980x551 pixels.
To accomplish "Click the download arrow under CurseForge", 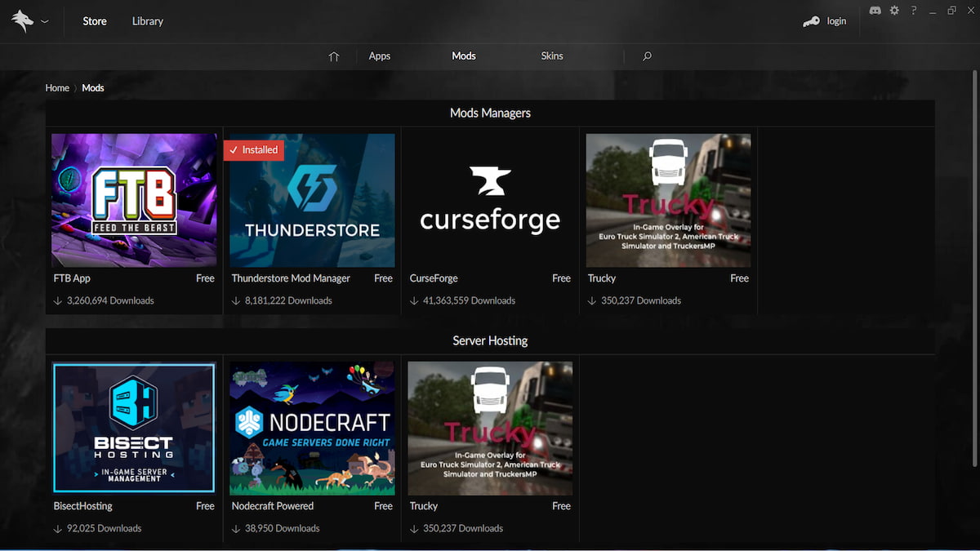I will click(x=412, y=300).
